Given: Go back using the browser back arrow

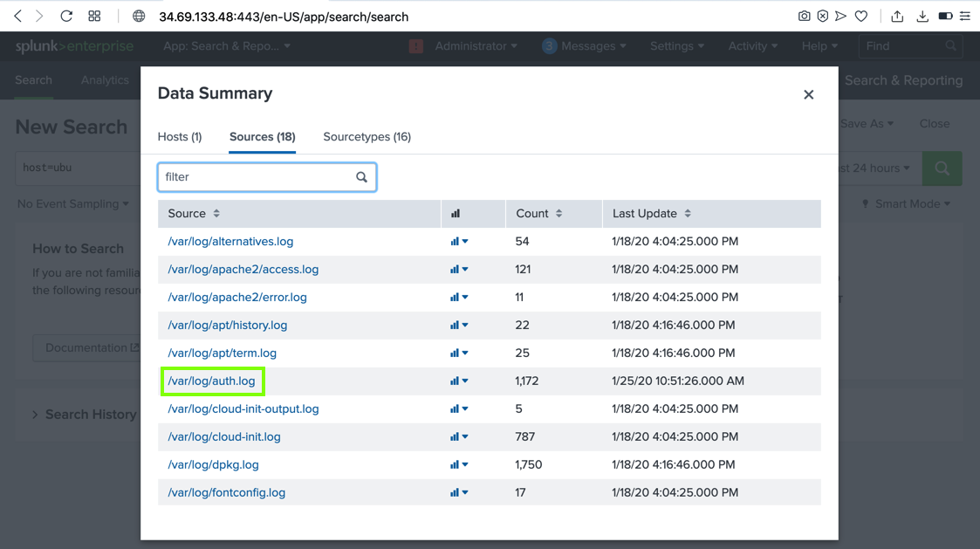Looking at the screenshot, I should click(18, 17).
